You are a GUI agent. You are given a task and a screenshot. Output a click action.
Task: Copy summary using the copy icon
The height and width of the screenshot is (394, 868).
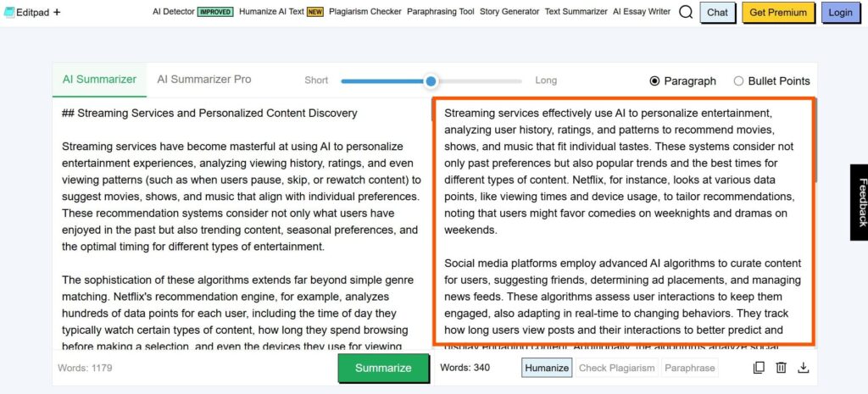click(759, 368)
